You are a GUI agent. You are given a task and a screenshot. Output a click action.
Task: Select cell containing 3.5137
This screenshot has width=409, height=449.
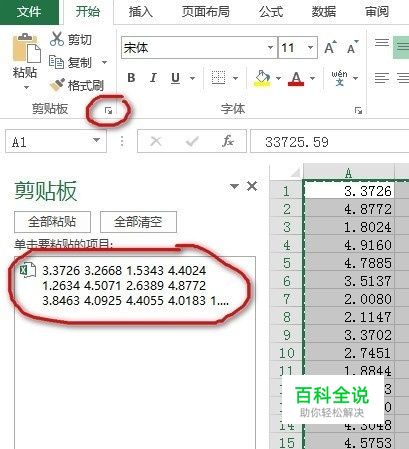tap(349, 281)
